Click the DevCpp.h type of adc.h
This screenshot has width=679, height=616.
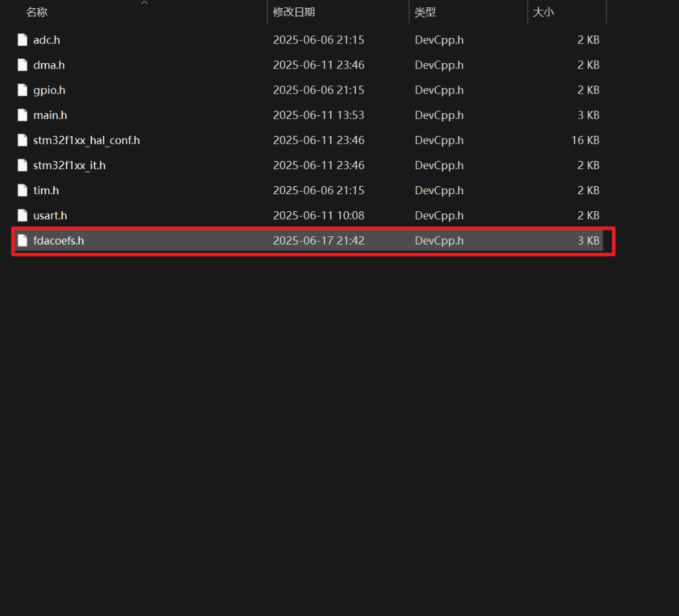pos(439,40)
